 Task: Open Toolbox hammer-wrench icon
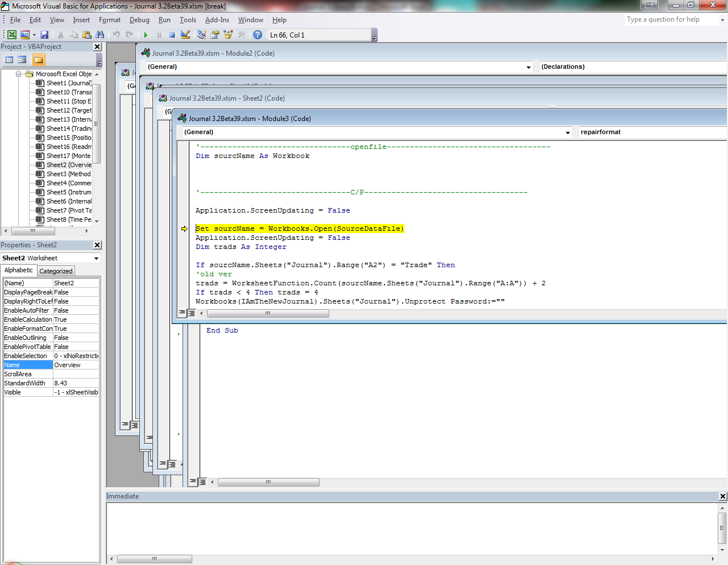(242, 35)
